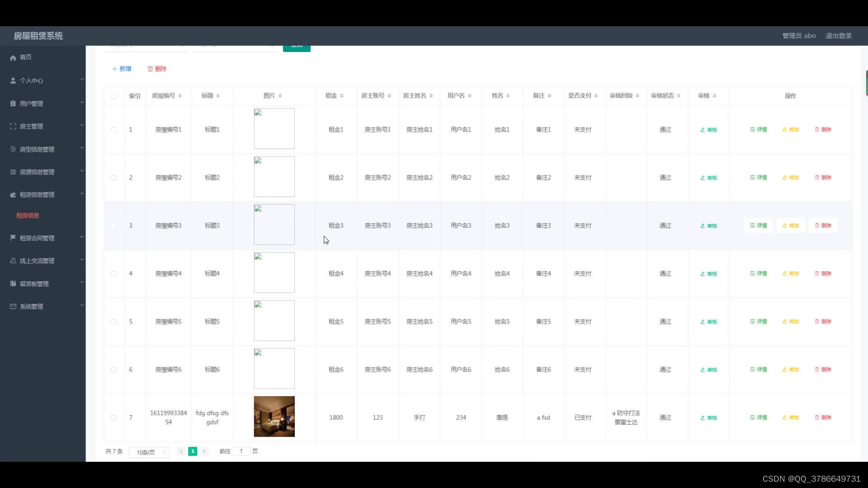This screenshot has width=868, height=488.
Task: Collapse 租房信息管理 menu chevron
Action: click(82, 193)
